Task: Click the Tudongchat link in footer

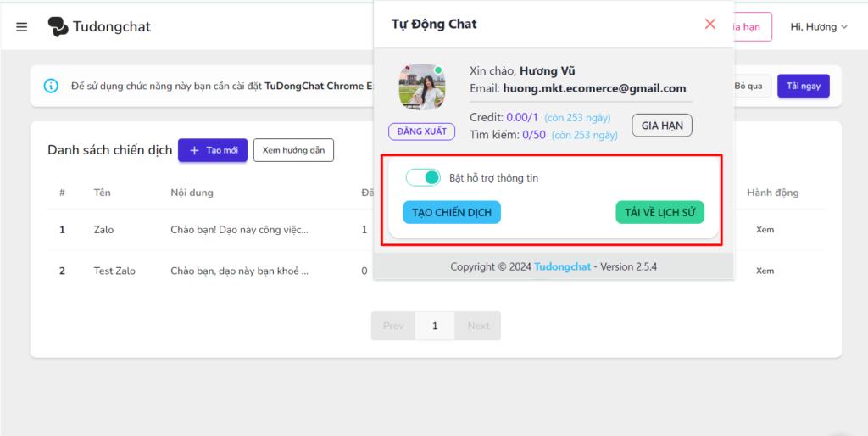Action: [562, 266]
